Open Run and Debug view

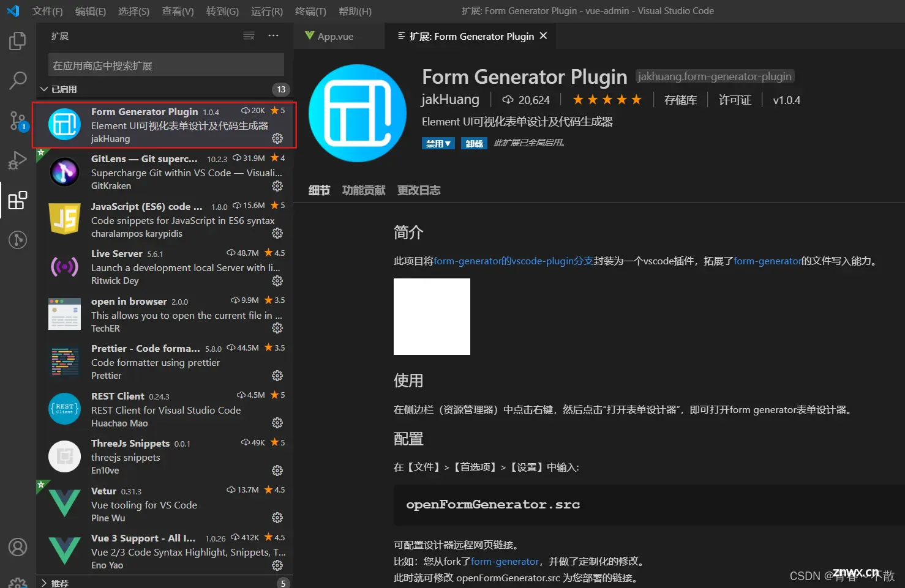(17, 160)
